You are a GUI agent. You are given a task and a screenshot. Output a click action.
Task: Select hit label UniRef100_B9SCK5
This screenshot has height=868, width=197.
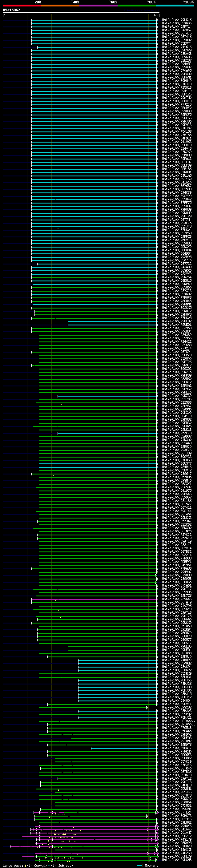[x=176, y=308]
